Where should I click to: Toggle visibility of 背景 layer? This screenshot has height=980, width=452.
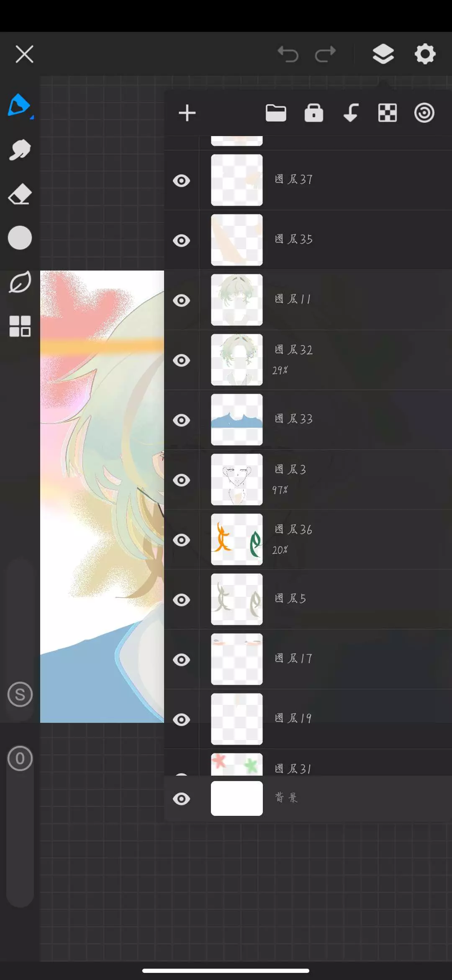[182, 799]
